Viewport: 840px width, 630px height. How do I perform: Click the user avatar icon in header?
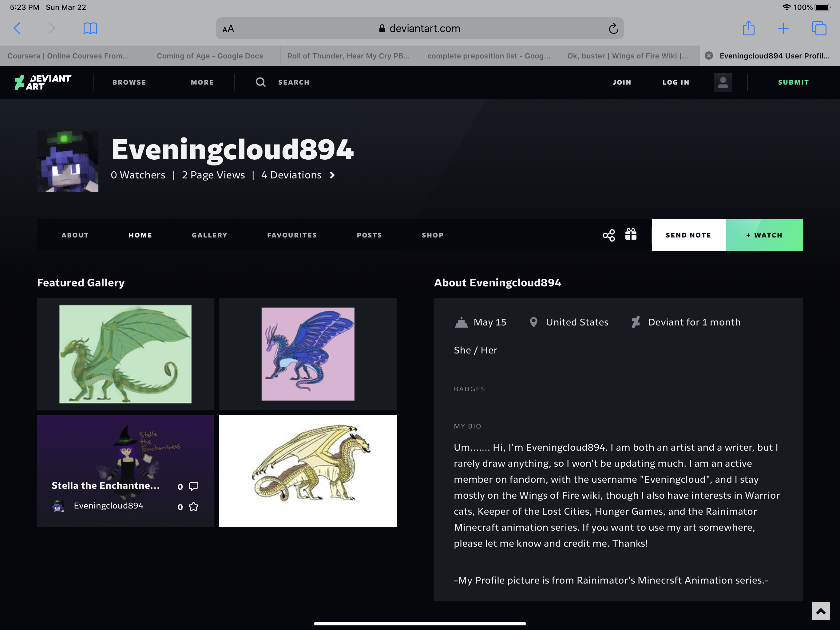tap(723, 82)
